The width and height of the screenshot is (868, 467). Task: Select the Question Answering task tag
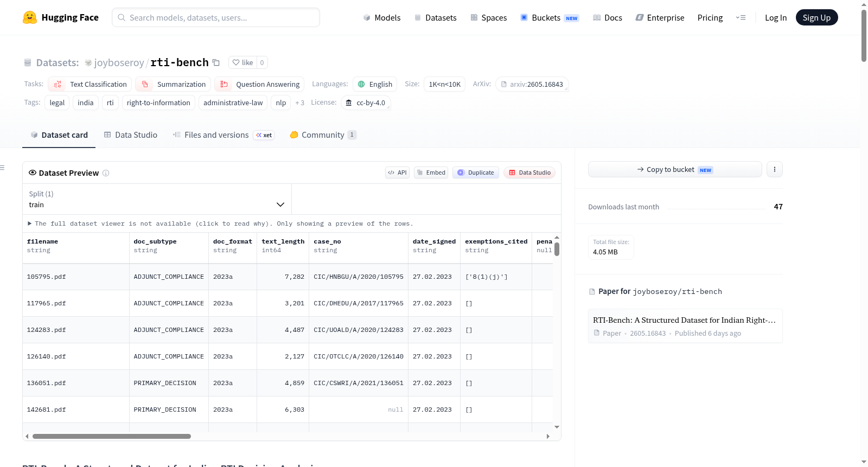coord(259,84)
